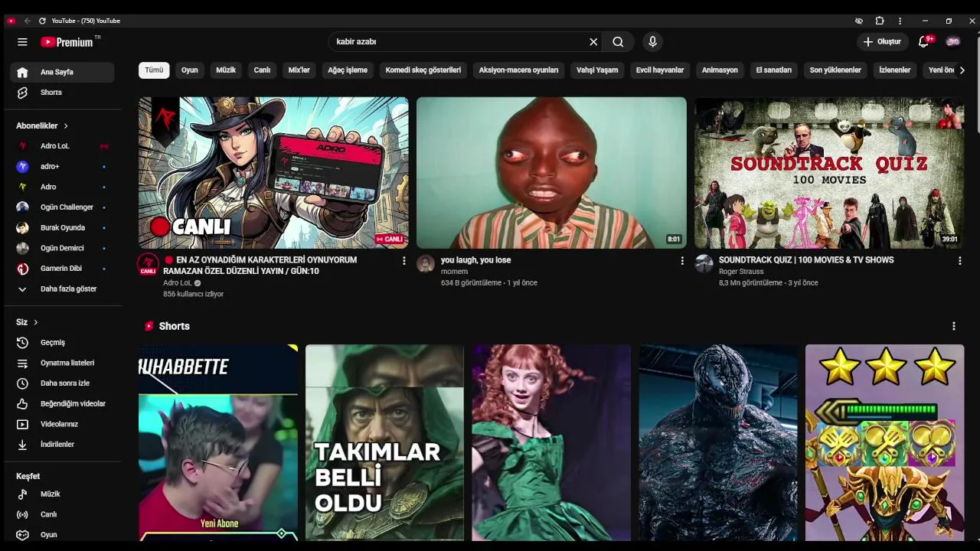Open Shorts shelf more options menu

pyautogui.click(x=953, y=326)
